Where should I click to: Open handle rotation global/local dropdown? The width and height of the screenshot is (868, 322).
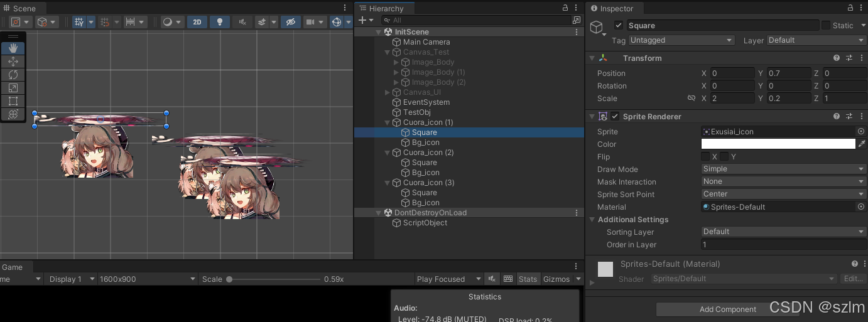point(47,22)
